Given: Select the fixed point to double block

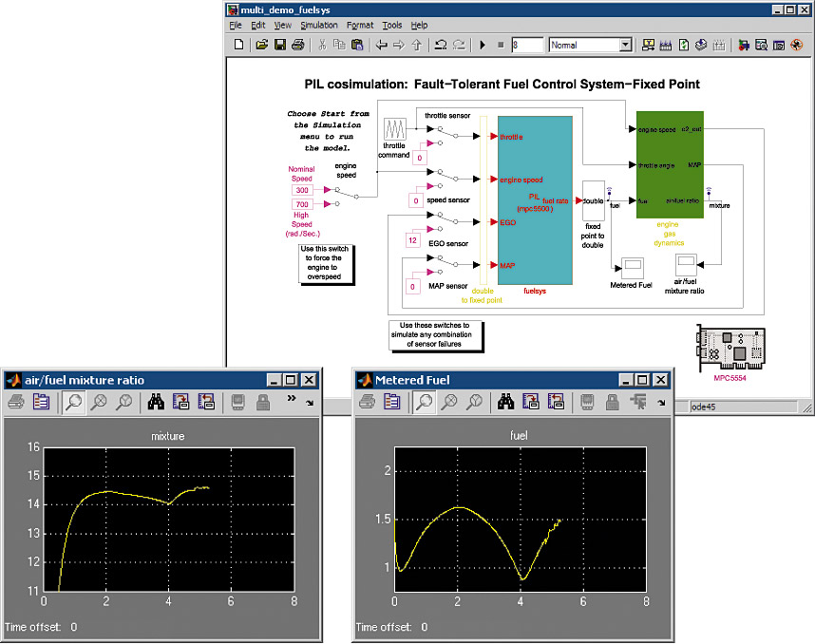Looking at the screenshot, I should coord(593,200).
